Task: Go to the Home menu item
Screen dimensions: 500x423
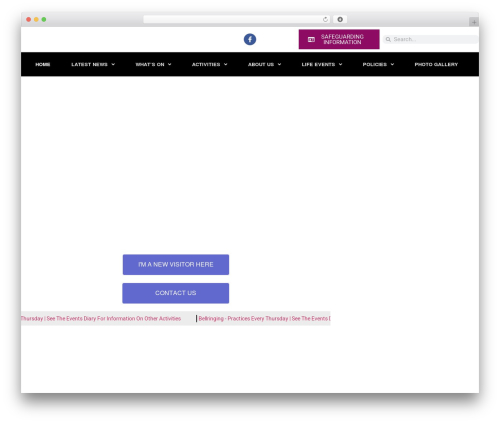Action: 43,64
